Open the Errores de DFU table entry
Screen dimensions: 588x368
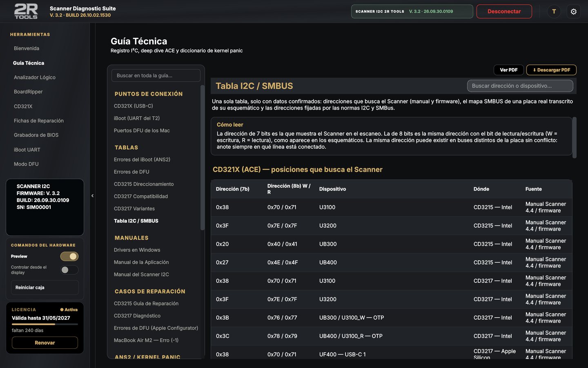(131, 172)
